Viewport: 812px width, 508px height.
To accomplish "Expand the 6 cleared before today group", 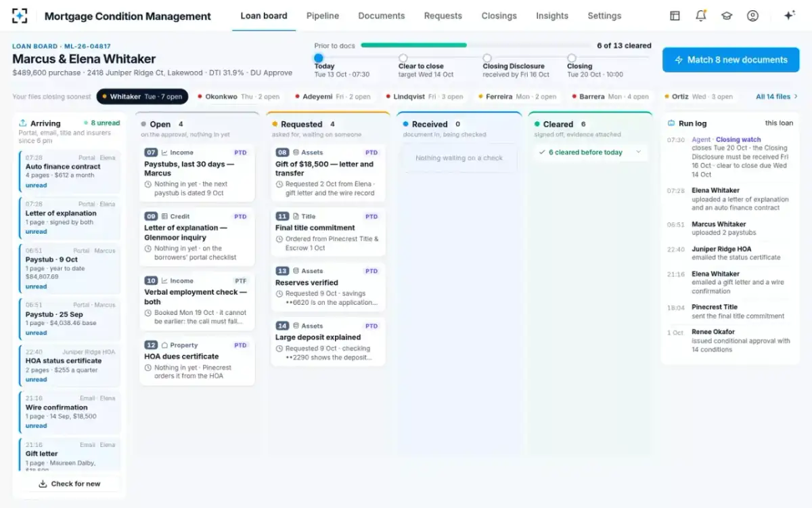I will pyautogui.click(x=590, y=152).
